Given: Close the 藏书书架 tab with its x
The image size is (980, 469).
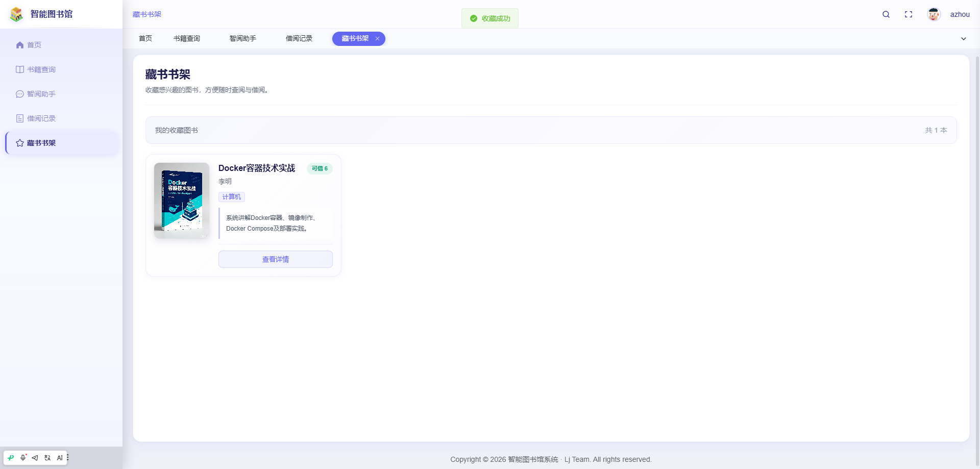Looking at the screenshot, I should pyautogui.click(x=378, y=39).
